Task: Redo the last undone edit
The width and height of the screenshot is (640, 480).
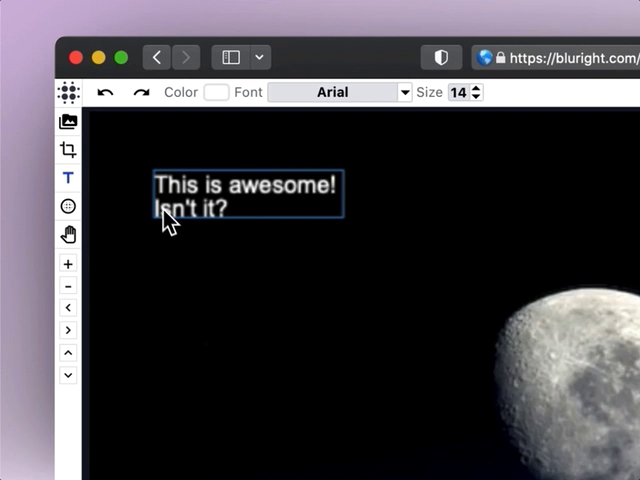Action: (142, 93)
